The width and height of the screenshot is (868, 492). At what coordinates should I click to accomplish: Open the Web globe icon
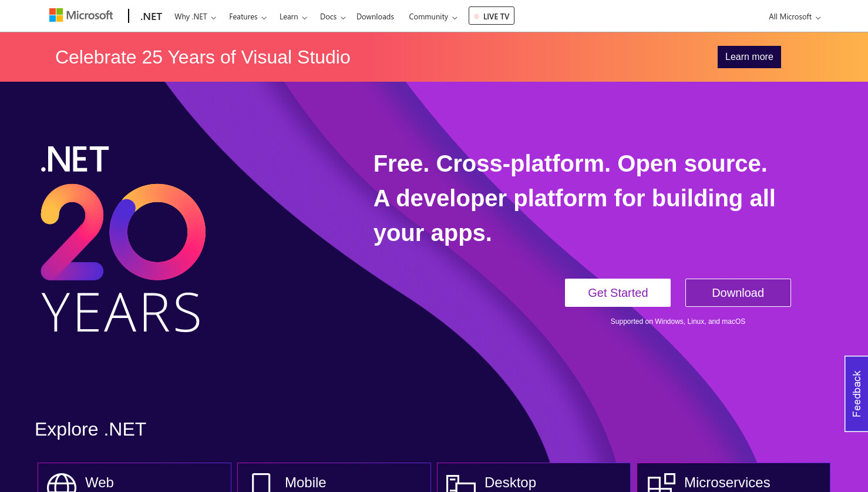pos(62,483)
